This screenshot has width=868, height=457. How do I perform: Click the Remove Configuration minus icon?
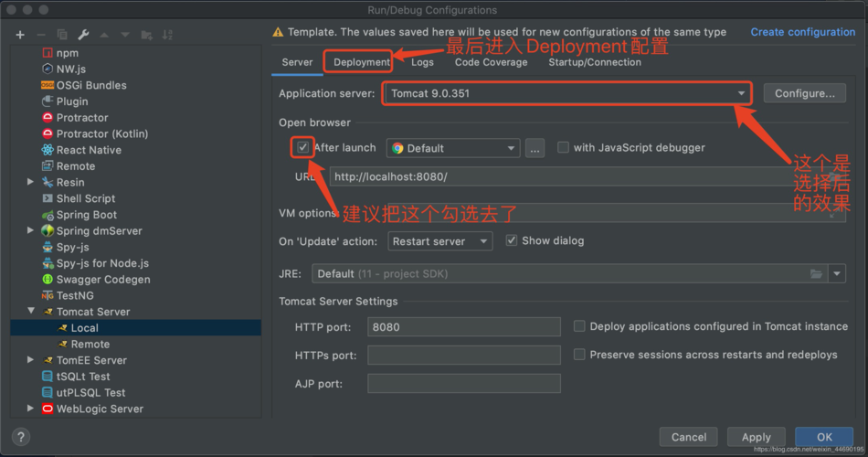pos(41,35)
